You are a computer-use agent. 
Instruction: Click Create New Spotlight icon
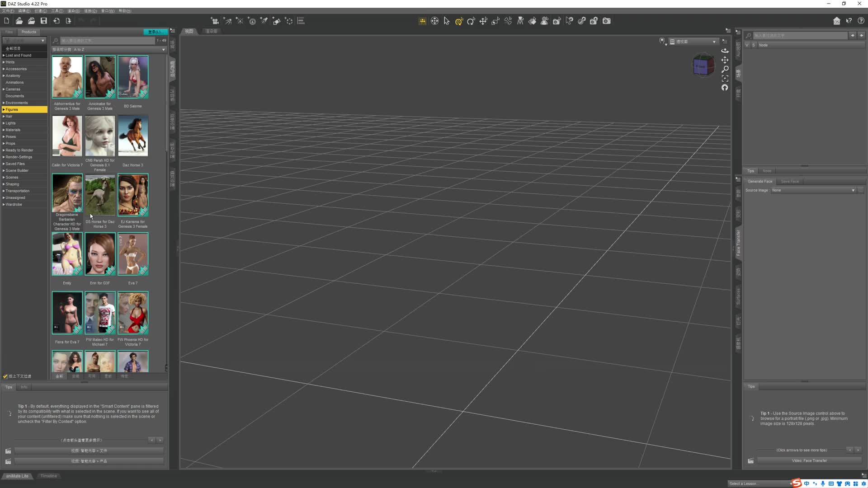(264, 21)
